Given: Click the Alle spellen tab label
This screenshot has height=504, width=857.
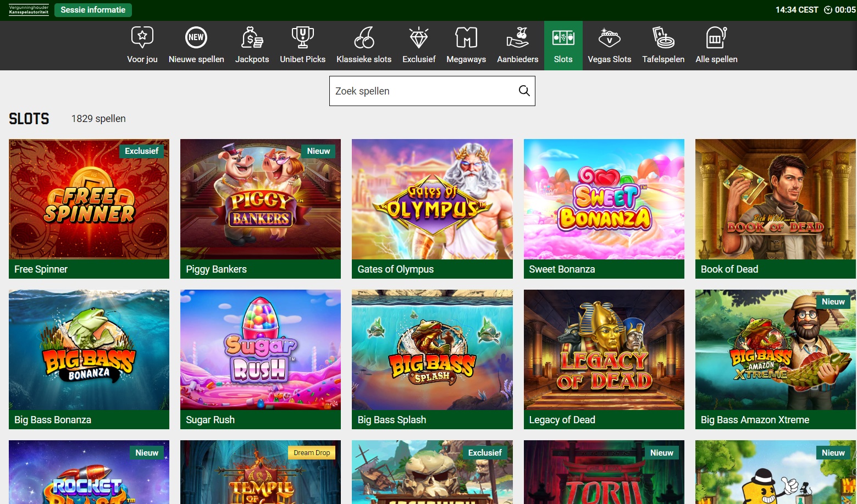Looking at the screenshot, I should [x=716, y=59].
